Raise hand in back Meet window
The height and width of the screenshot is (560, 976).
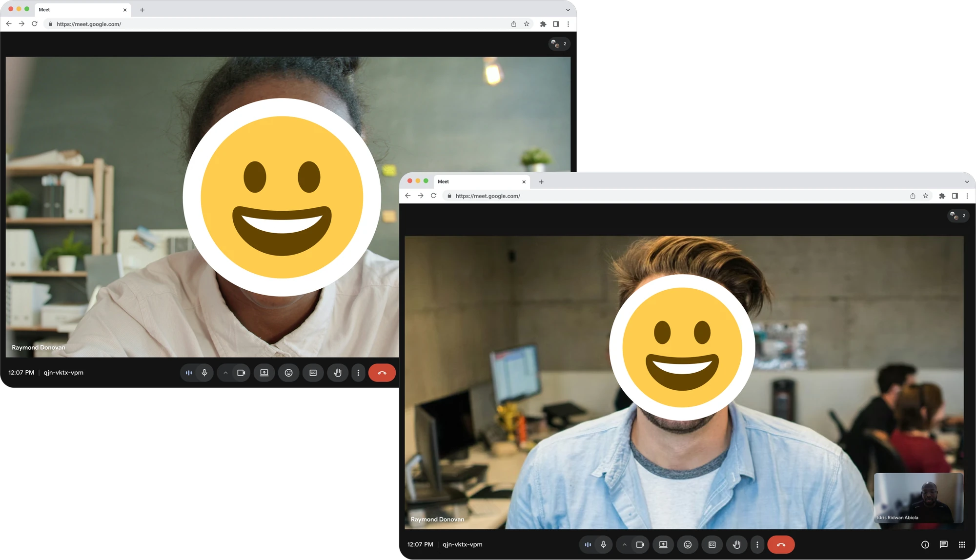click(x=338, y=373)
